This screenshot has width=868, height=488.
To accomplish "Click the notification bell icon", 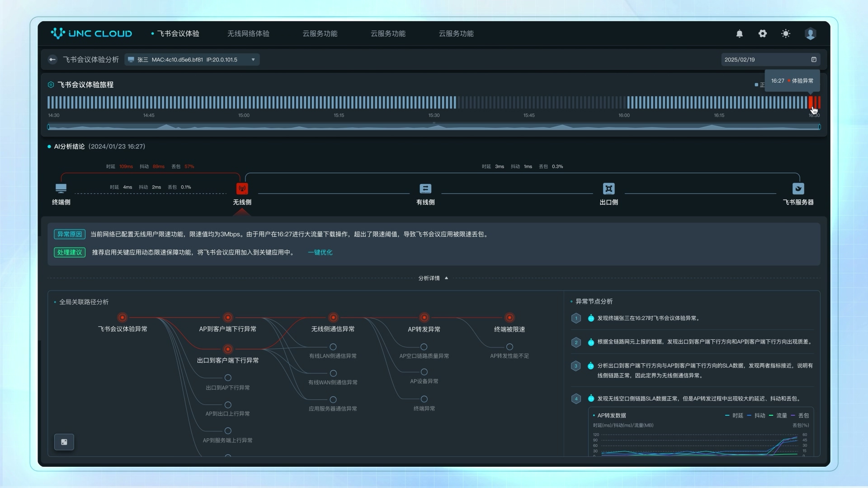I will click(x=740, y=34).
